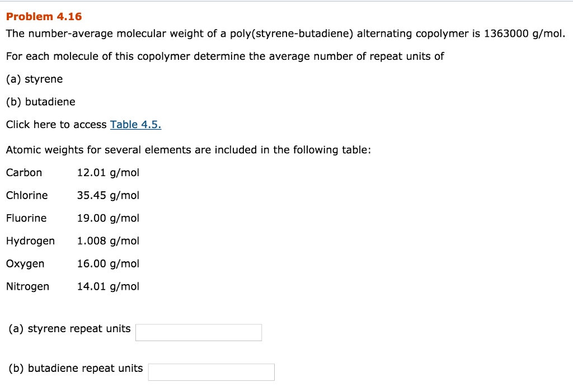The height and width of the screenshot is (392, 573).
Task: Click inside the butadiene repeat units field
Action: pos(211,372)
